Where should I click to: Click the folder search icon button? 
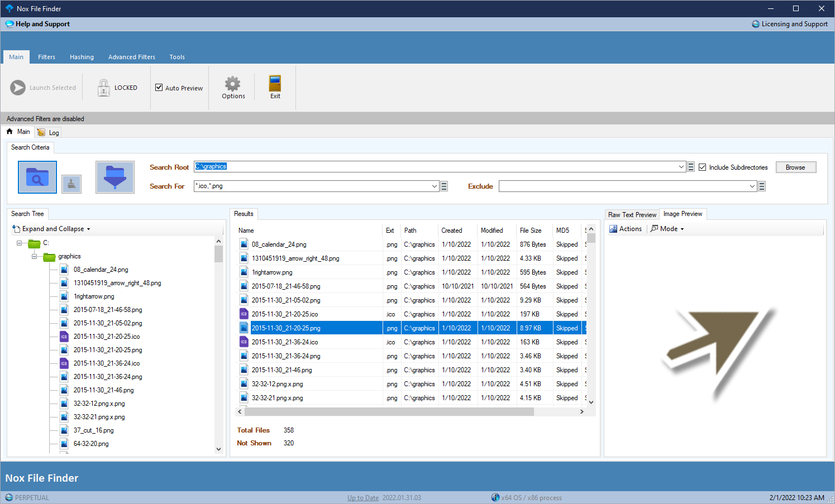click(x=37, y=177)
